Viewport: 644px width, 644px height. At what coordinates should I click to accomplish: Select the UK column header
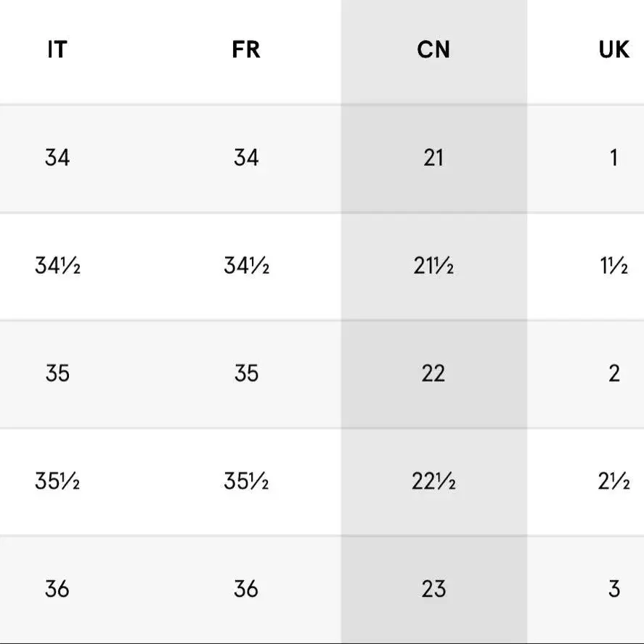tap(614, 49)
